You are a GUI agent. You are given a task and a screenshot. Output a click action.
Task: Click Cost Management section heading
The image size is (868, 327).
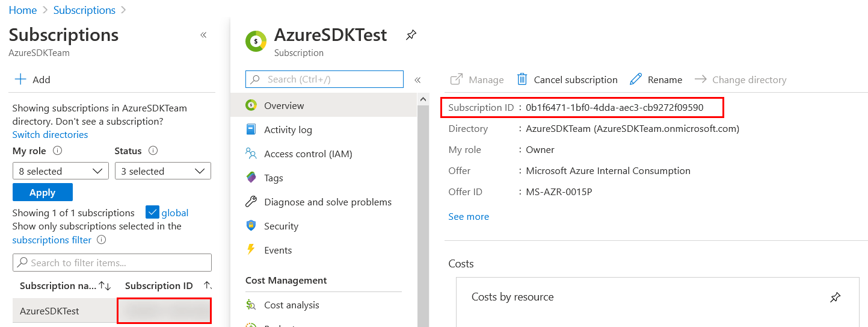click(286, 280)
